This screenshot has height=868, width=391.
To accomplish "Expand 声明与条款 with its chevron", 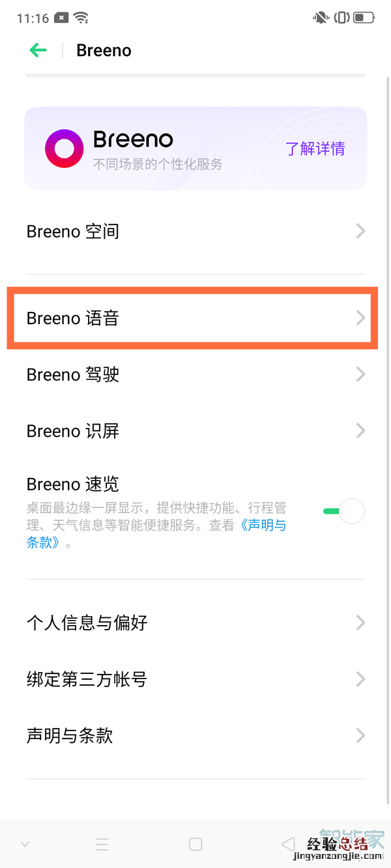I will 360,736.
